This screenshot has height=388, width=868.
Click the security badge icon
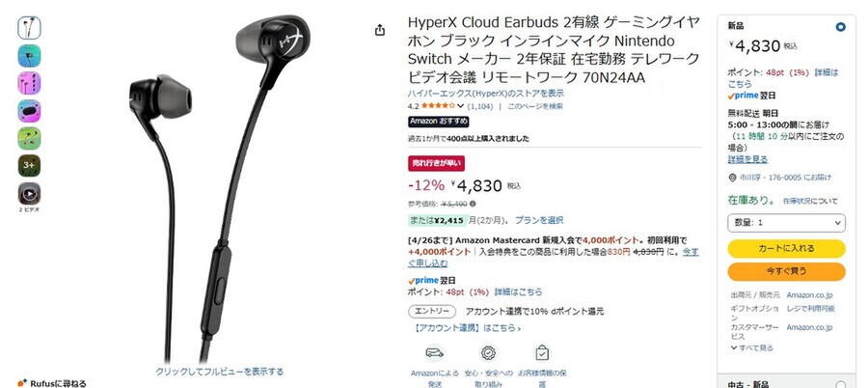[488, 352]
